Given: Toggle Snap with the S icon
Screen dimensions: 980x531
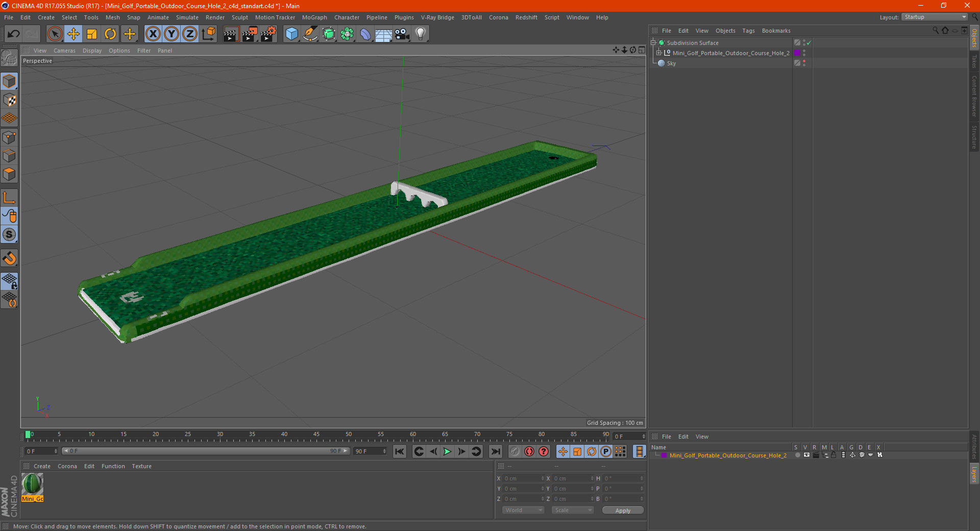Looking at the screenshot, I should (x=9, y=234).
